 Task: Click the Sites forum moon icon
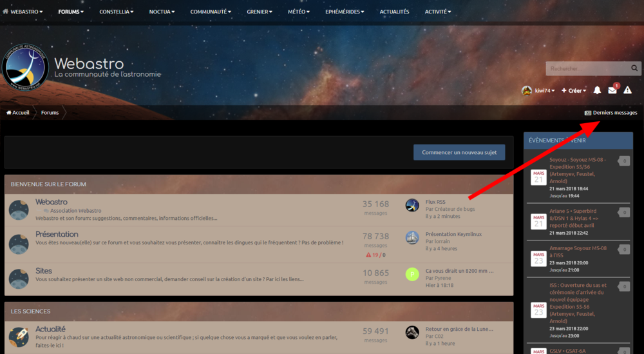tap(19, 279)
